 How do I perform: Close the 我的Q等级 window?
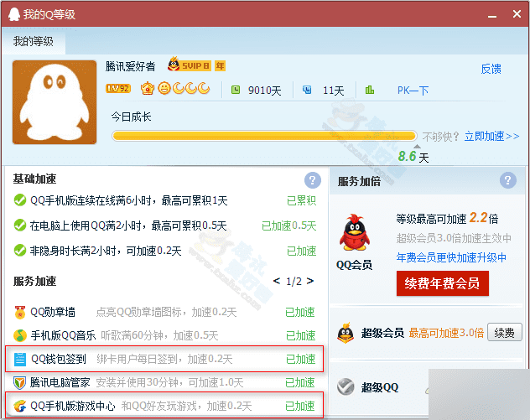[x=517, y=14]
